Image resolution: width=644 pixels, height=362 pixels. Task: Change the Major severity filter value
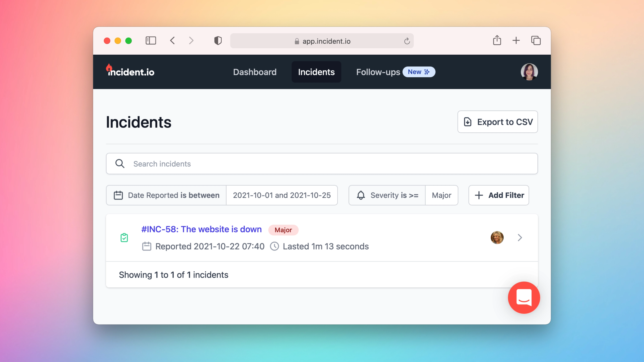442,195
